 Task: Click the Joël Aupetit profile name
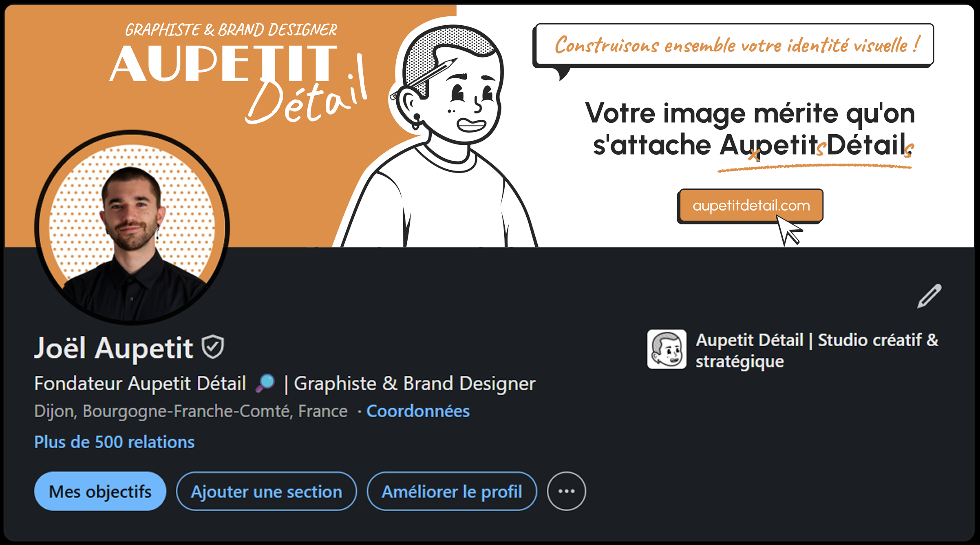pos(113,348)
